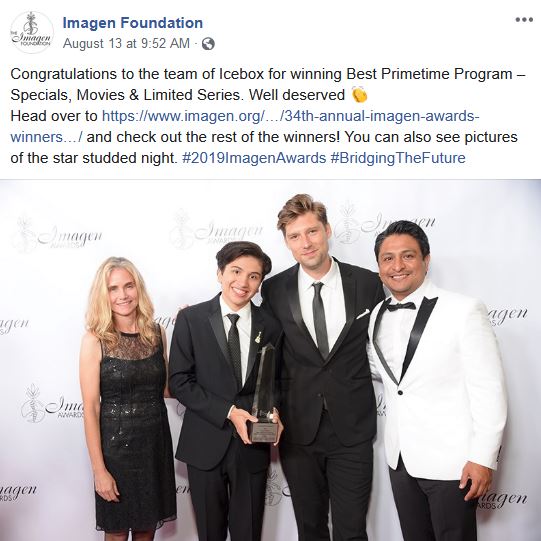Open the August 13 at 9:52 AM timestamp
The width and height of the screenshot is (541, 541).
coord(126,43)
